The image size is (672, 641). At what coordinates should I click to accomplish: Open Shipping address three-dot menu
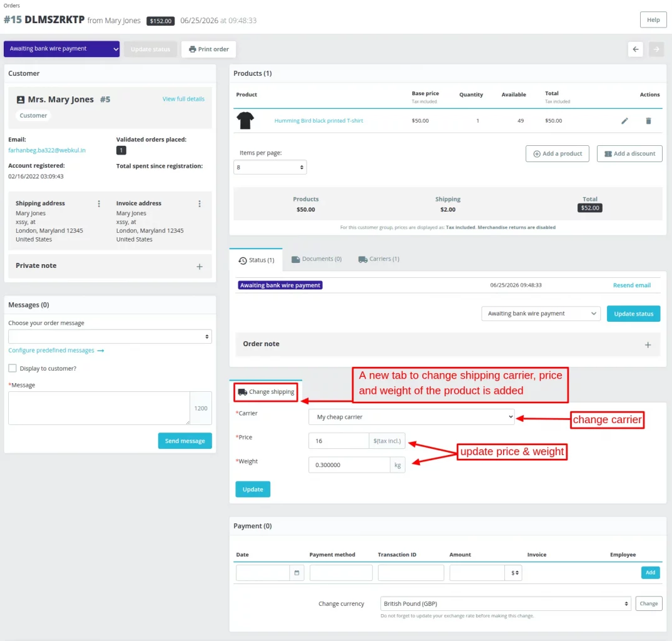99,203
